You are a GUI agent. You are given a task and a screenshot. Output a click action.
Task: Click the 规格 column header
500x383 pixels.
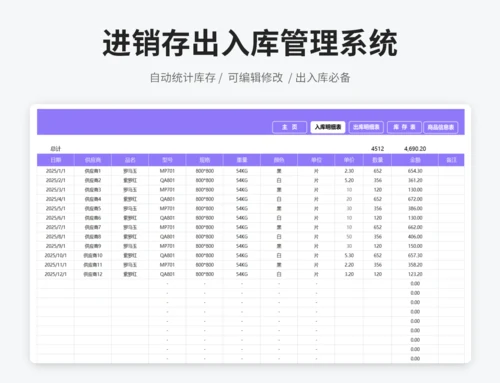click(205, 160)
